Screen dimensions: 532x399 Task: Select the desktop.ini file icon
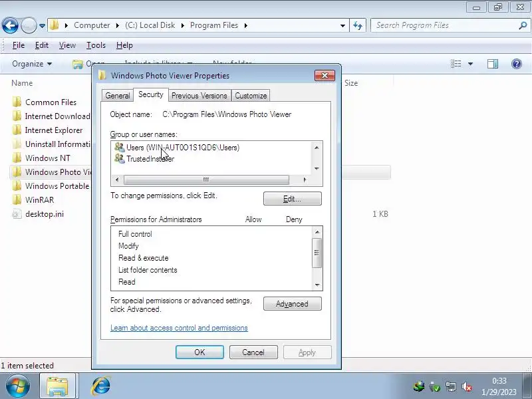[x=17, y=213]
